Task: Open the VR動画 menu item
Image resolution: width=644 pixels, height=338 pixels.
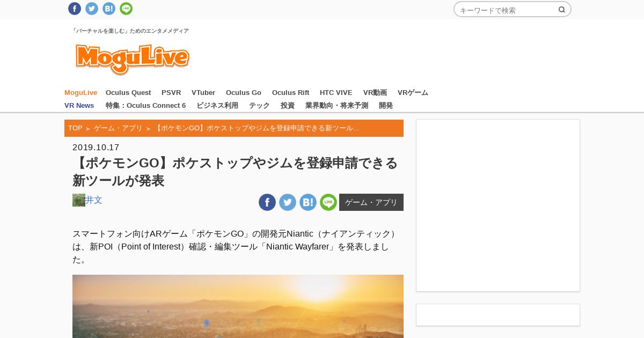Action: click(375, 93)
